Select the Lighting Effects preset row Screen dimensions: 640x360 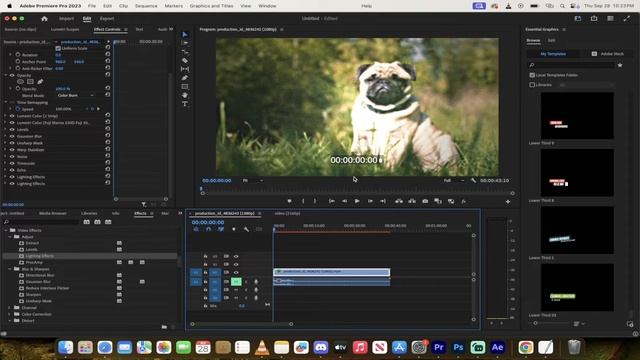tap(90, 256)
